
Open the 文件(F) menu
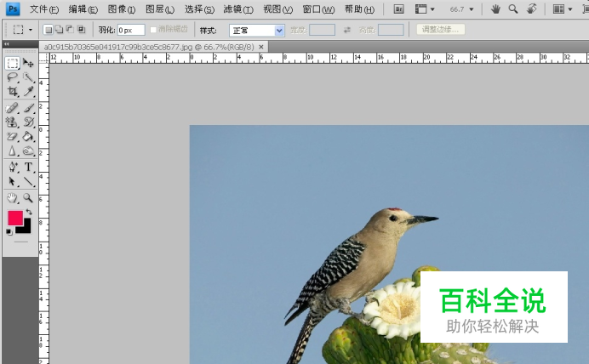tap(44, 9)
